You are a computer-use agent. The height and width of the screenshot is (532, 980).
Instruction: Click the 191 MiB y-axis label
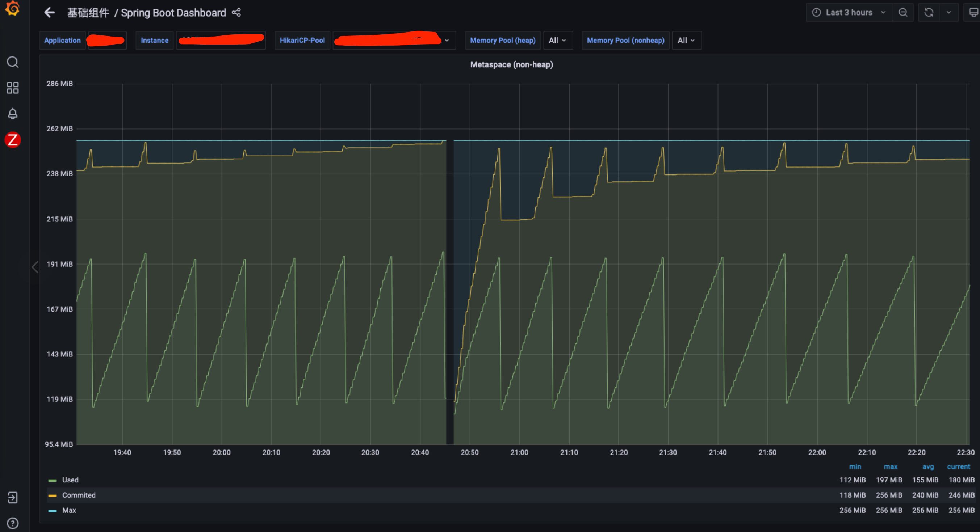60,264
